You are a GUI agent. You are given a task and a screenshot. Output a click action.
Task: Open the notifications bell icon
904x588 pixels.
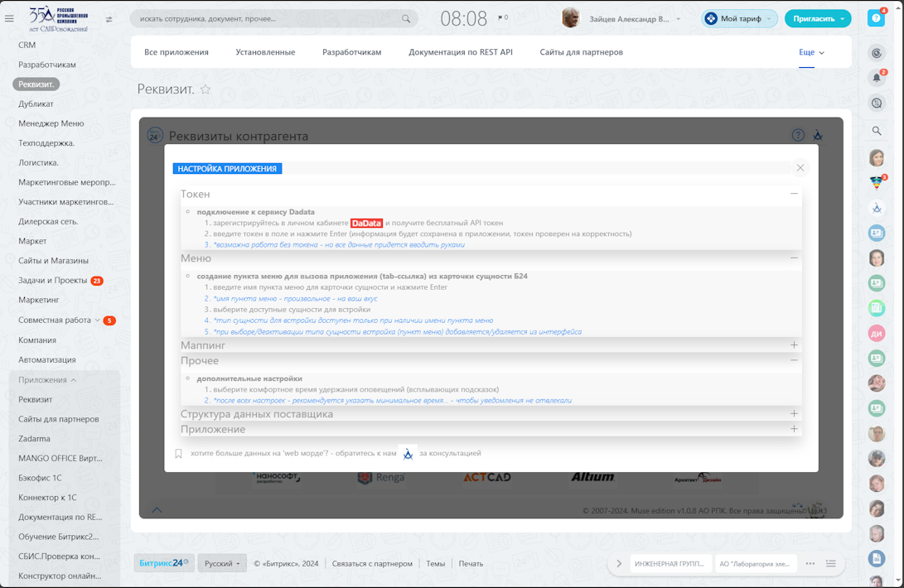[877, 78]
